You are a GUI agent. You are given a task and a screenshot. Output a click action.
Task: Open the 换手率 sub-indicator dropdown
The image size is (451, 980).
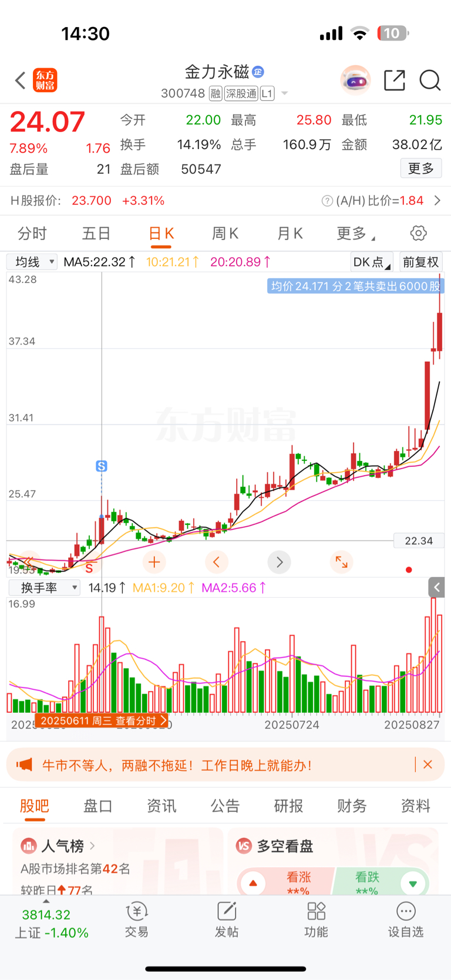pyautogui.click(x=44, y=588)
